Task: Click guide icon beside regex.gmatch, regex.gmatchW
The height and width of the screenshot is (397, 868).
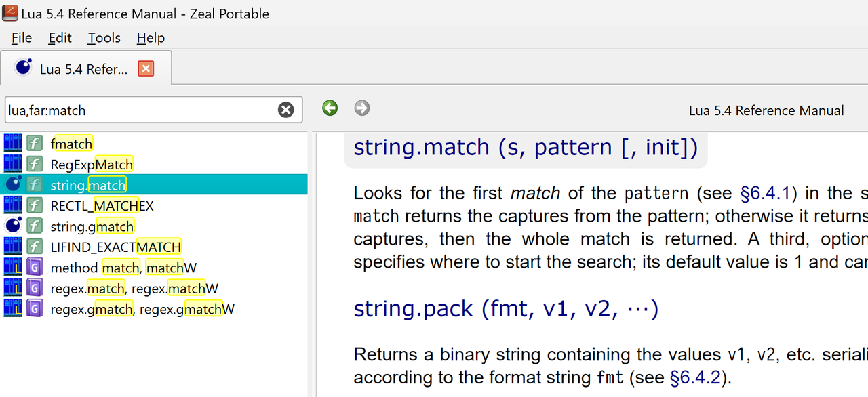Action: click(35, 309)
